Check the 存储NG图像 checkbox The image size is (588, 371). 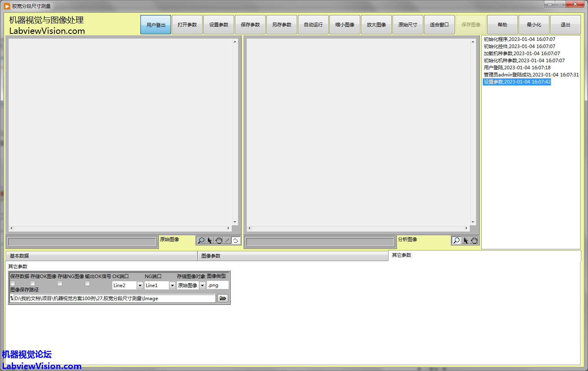pyautogui.click(x=60, y=284)
